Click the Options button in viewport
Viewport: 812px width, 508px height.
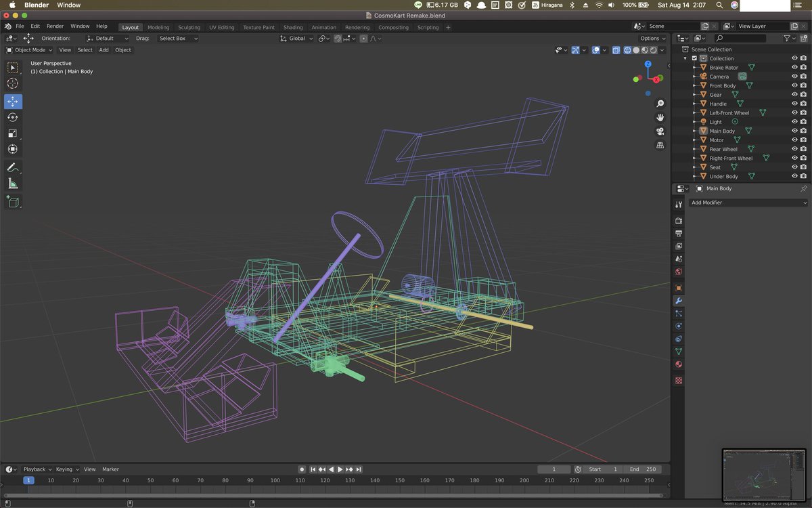pos(652,39)
